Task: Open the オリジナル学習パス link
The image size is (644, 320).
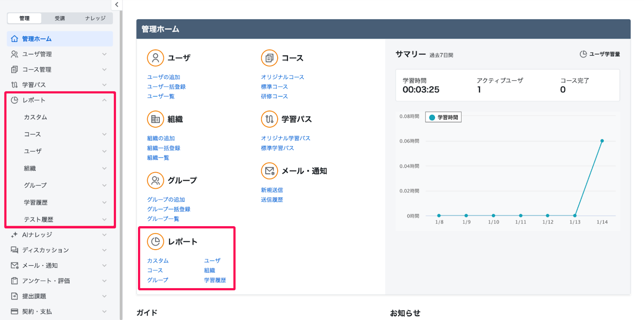Action: (286, 138)
